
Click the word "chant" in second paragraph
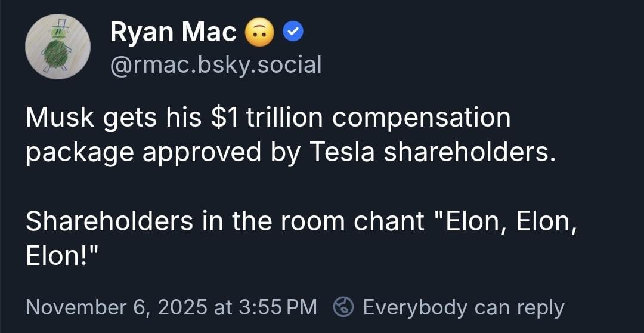(388, 221)
